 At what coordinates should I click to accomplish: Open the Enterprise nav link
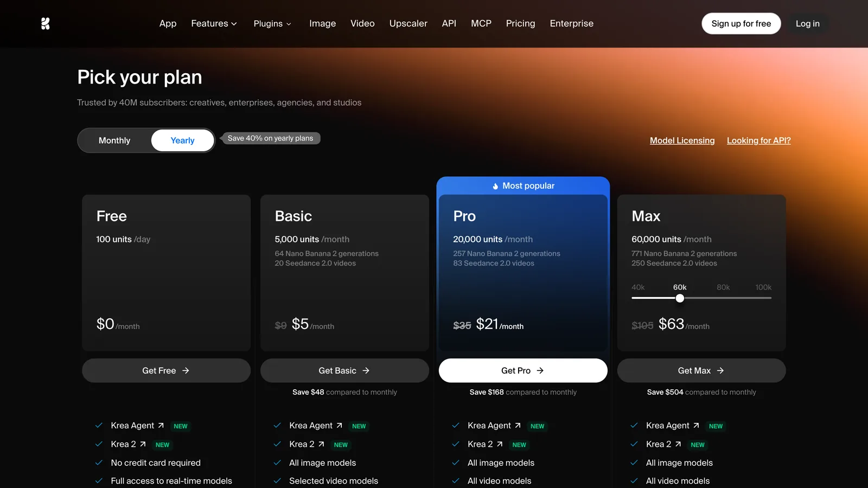pos(572,23)
